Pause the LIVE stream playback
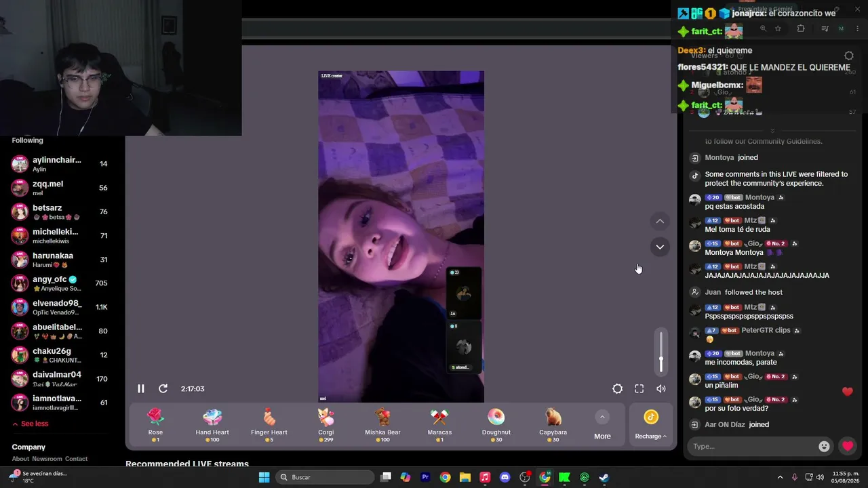Screen dimensions: 868x488 [141, 388]
